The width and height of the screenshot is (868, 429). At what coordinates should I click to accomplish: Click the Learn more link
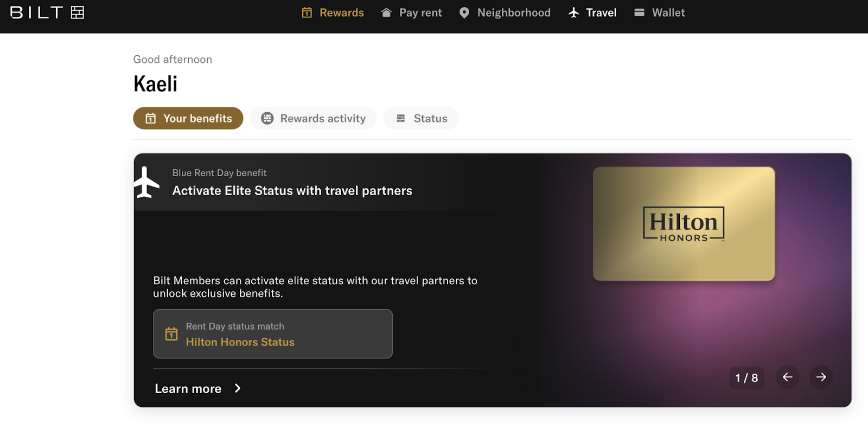[x=188, y=389]
